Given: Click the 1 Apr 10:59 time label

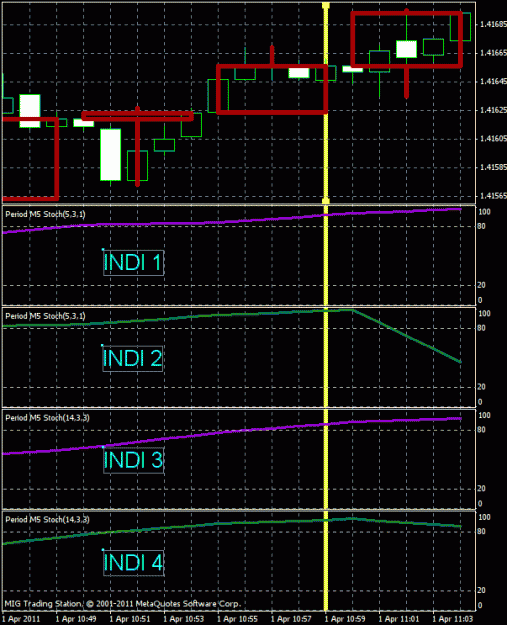Looking at the screenshot, I should click(345, 619).
